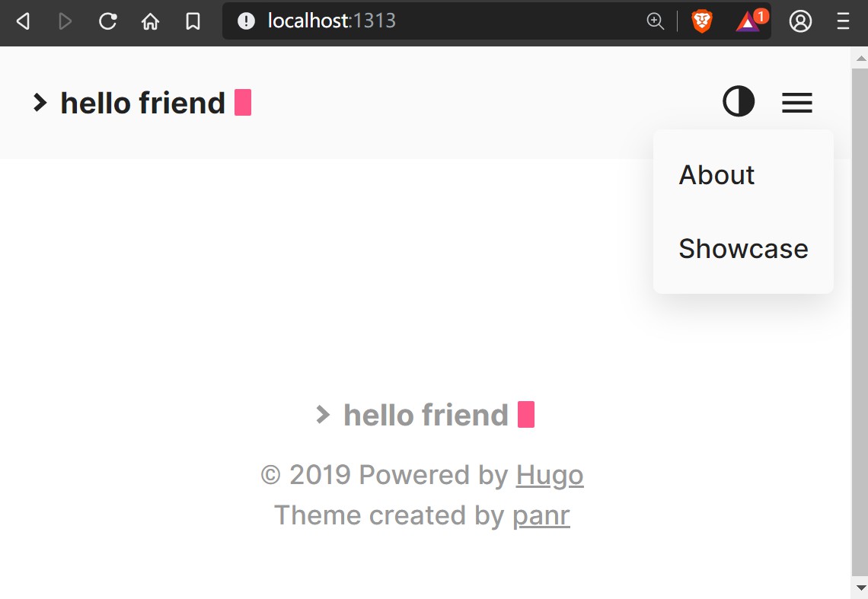Viewport: 868px width, 599px height.
Task: Open Brave Rewards triangle icon
Action: [749, 21]
